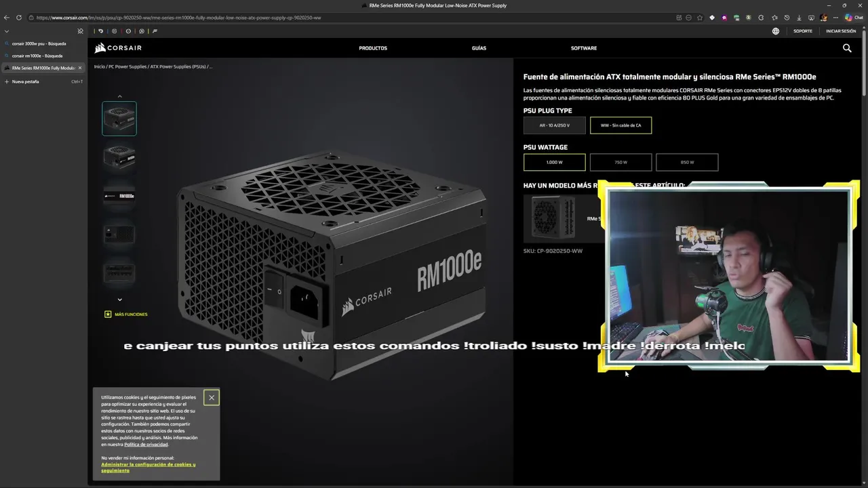This screenshot has width=868, height=488.
Task: Click the clock favorites bar bookmark icon
Action: (x=128, y=31)
